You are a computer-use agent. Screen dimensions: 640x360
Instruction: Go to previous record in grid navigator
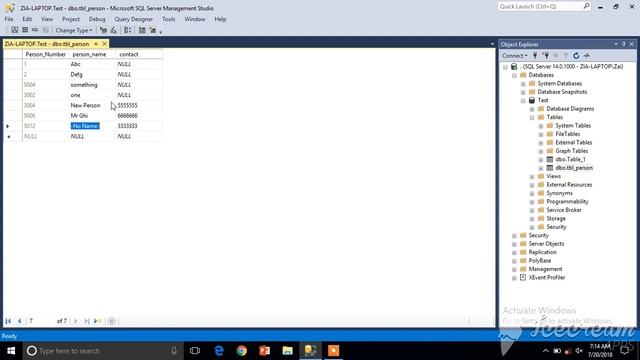click(x=19, y=321)
